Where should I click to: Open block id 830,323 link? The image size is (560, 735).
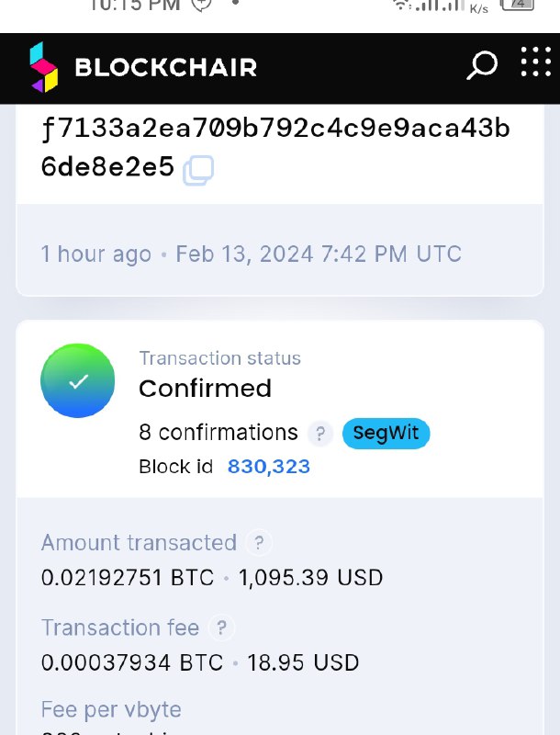click(269, 467)
